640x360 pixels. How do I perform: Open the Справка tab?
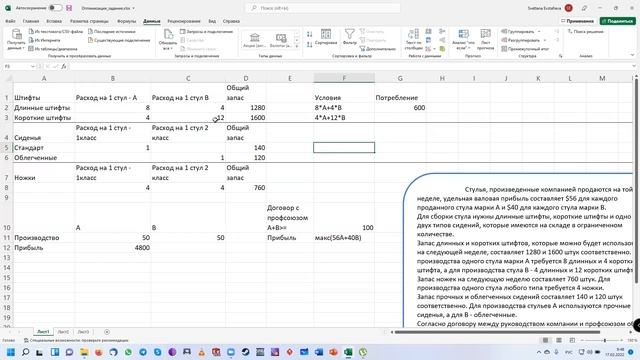coord(231,21)
